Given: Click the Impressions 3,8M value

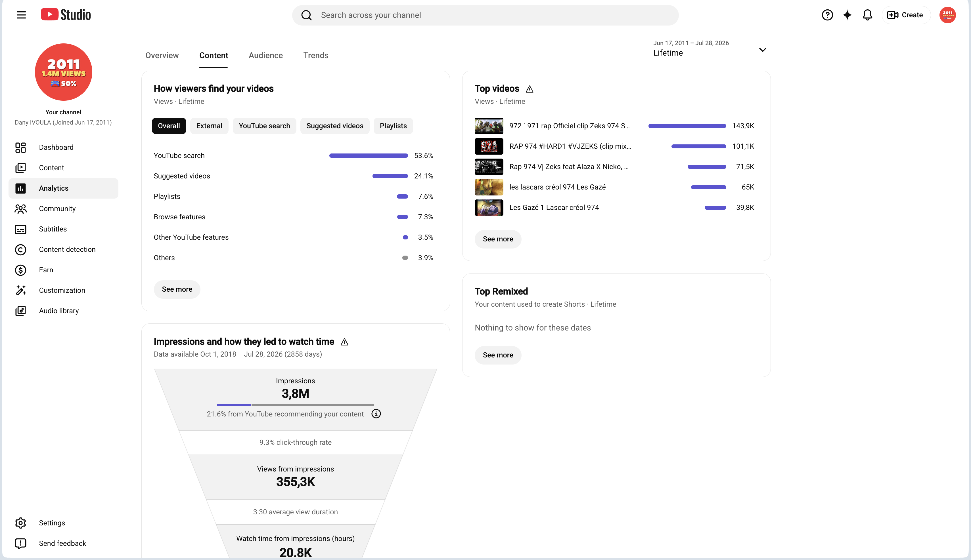Looking at the screenshot, I should (x=295, y=393).
